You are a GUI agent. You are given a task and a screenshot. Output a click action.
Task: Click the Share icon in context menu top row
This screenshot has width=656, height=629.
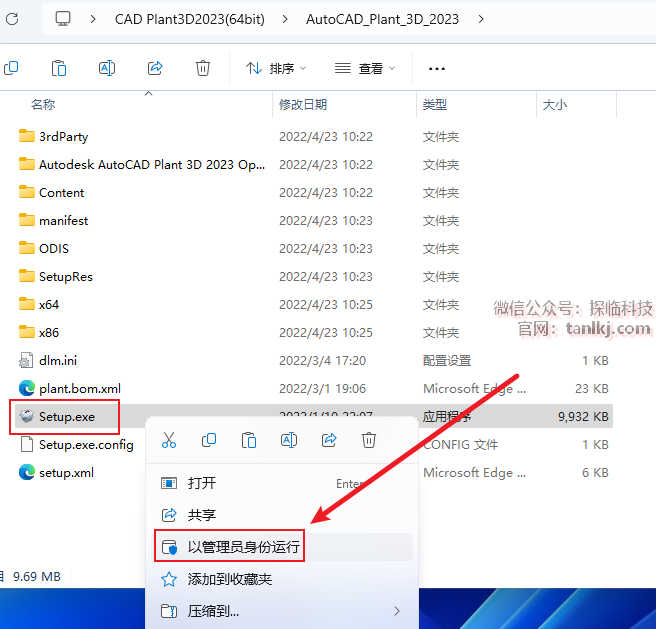point(329,440)
